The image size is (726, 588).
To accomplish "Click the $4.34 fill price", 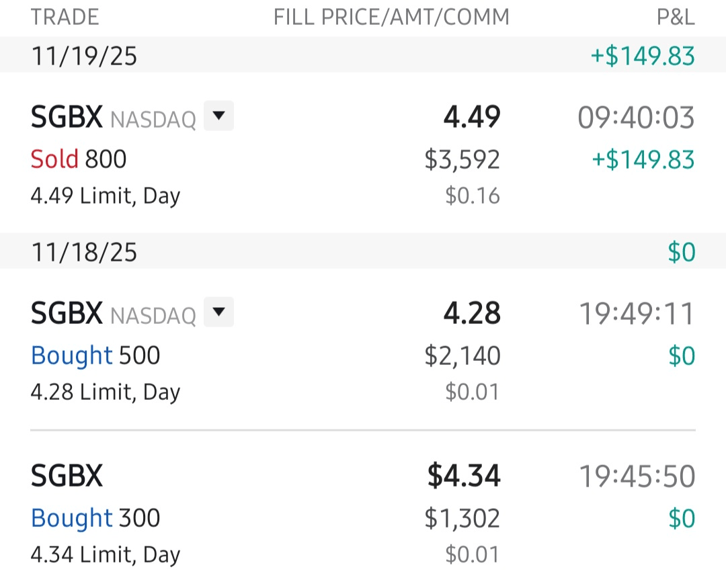I will (464, 476).
